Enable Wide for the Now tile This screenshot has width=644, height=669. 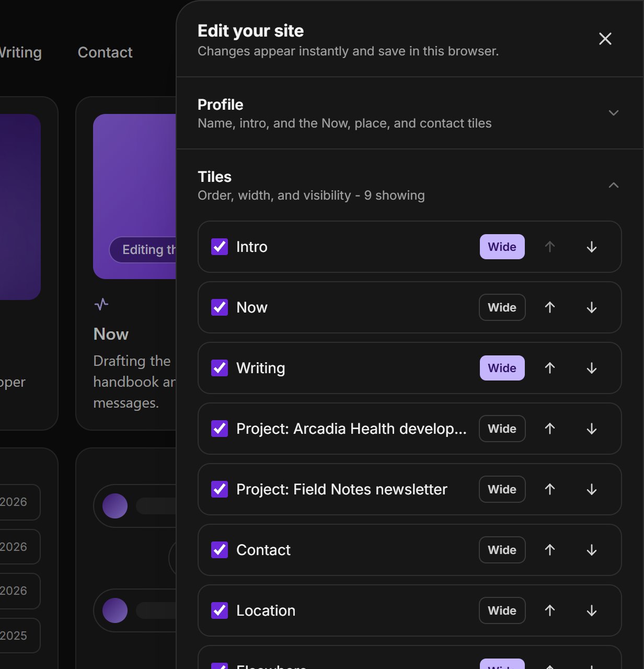(x=502, y=307)
